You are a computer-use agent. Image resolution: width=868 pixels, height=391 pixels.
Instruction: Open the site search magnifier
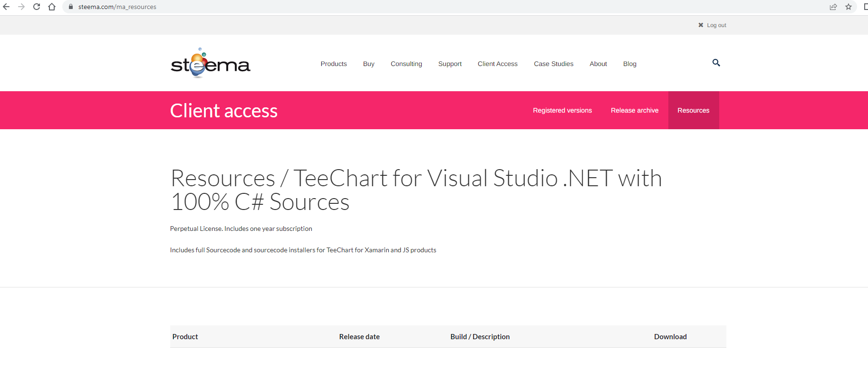(716, 63)
